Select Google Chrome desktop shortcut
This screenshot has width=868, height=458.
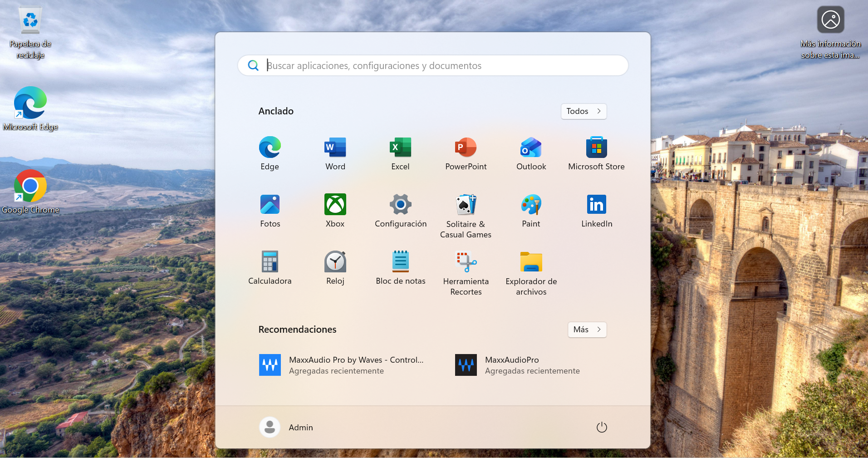coord(30,192)
